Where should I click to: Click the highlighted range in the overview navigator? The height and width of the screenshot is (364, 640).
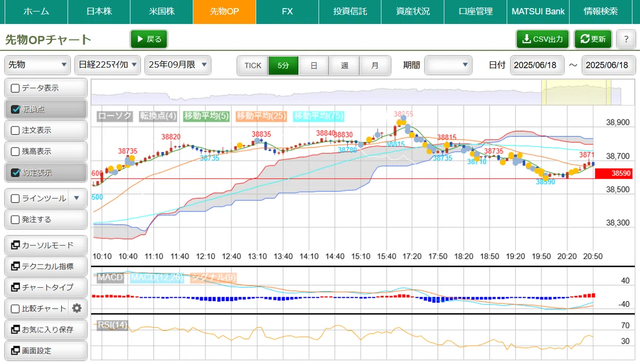point(575,93)
